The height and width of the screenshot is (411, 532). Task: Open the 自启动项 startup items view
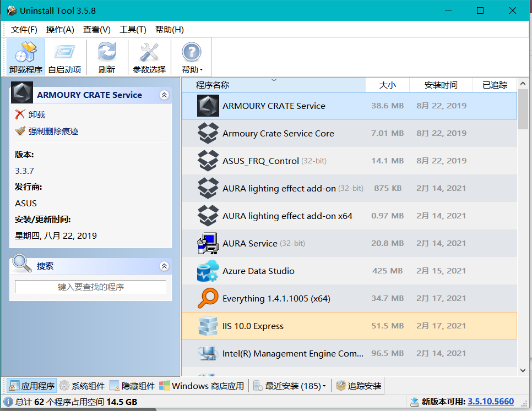(64, 57)
